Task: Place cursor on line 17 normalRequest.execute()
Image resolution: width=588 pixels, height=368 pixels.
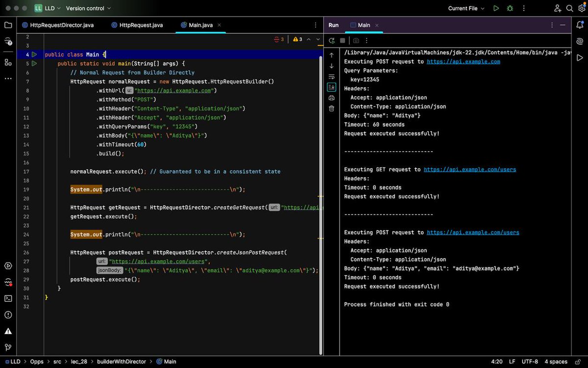Action: point(108,172)
